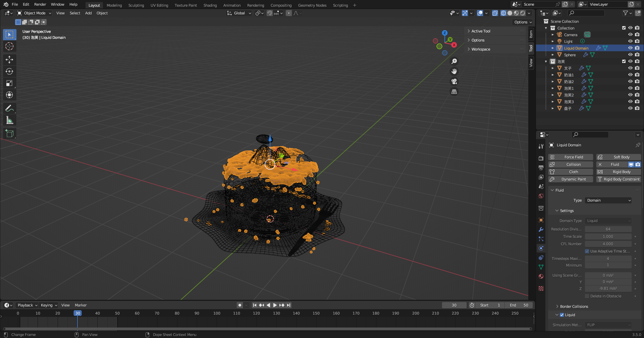Screen dimensions: 644x338
Task: Click the CFL Number value field
Action: tap(608, 244)
